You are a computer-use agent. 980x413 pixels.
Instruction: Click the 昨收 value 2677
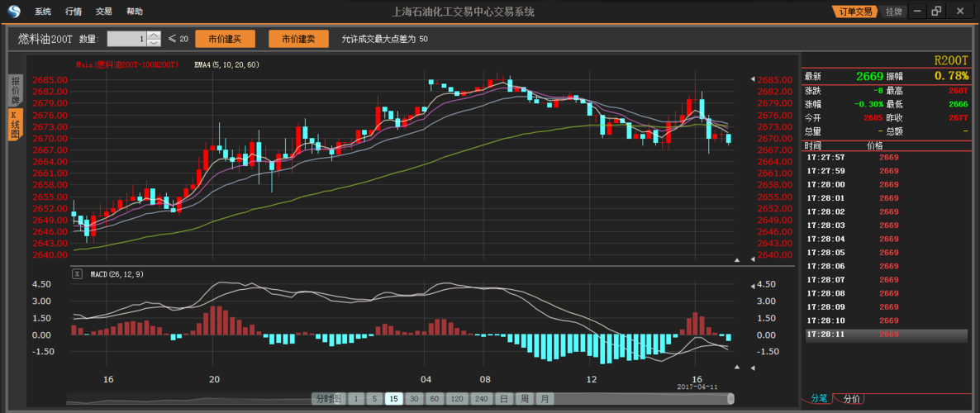coord(958,118)
